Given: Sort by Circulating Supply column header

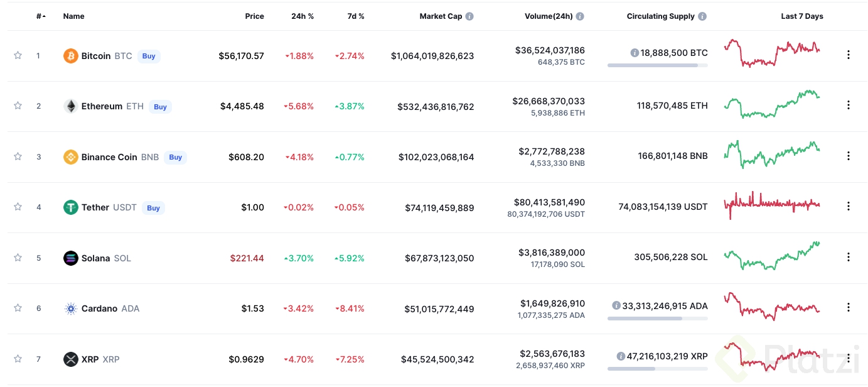Looking at the screenshot, I should tap(661, 16).
